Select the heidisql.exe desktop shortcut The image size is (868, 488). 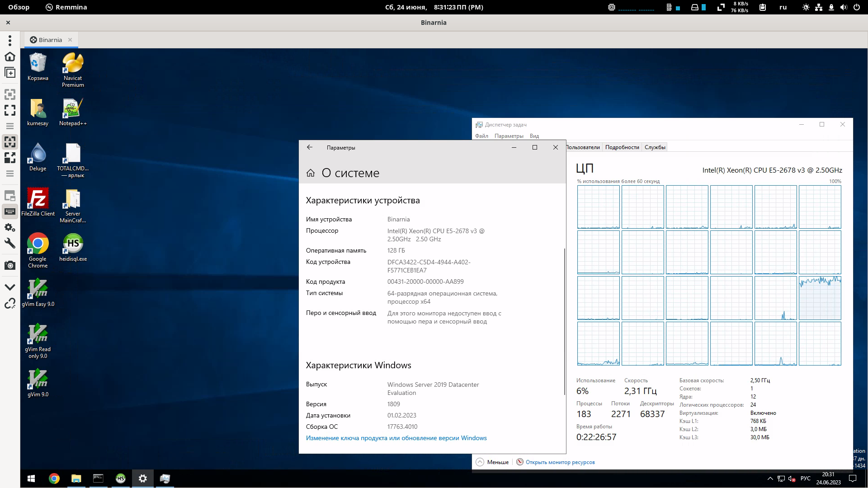[73, 247]
